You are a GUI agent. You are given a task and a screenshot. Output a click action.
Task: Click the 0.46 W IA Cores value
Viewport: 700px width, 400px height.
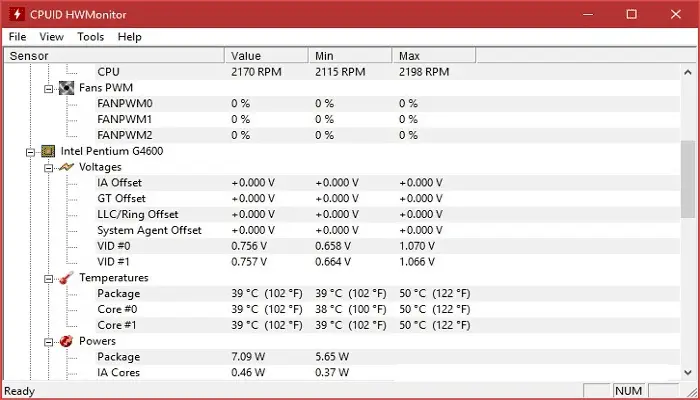[248, 372]
